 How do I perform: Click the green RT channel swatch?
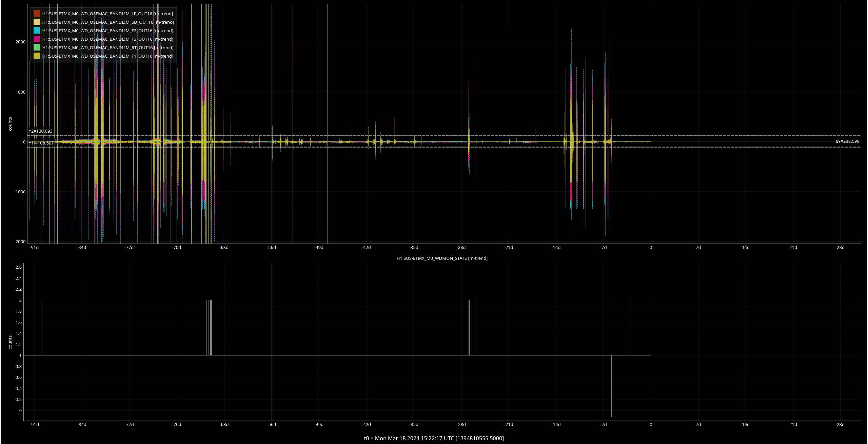tap(37, 47)
